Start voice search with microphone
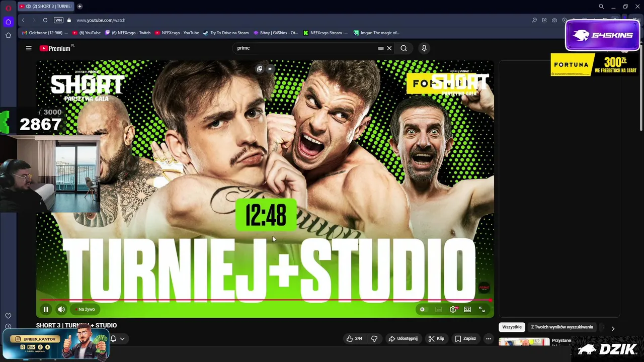Image resolution: width=644 pixels, height=362 pixels. click(424, 48)
